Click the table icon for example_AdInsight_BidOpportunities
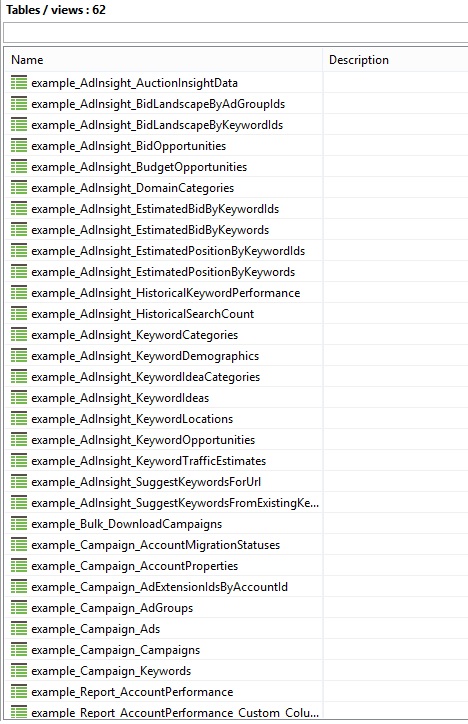Screen dimensions: 468x724 [19, 146]
